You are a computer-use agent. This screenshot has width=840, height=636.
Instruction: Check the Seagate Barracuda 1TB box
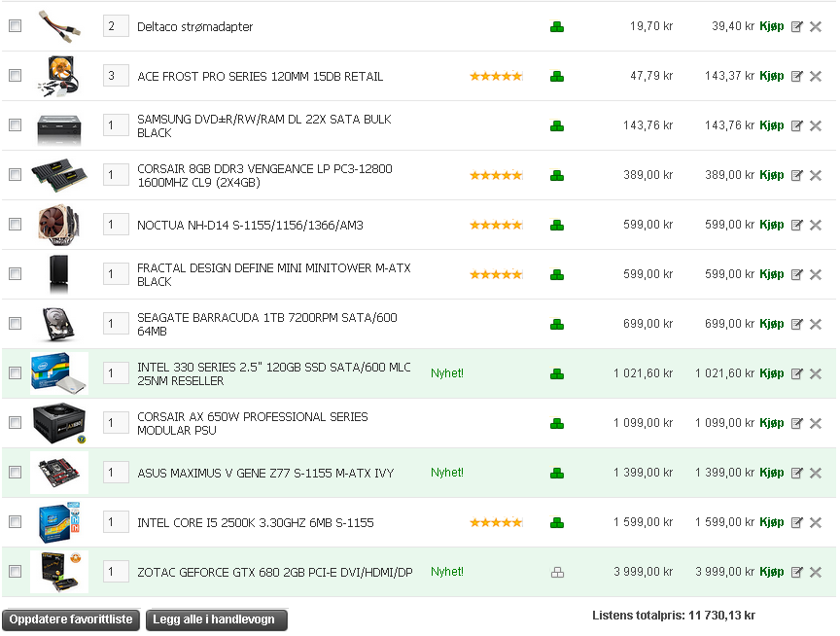tap(15, 323)
